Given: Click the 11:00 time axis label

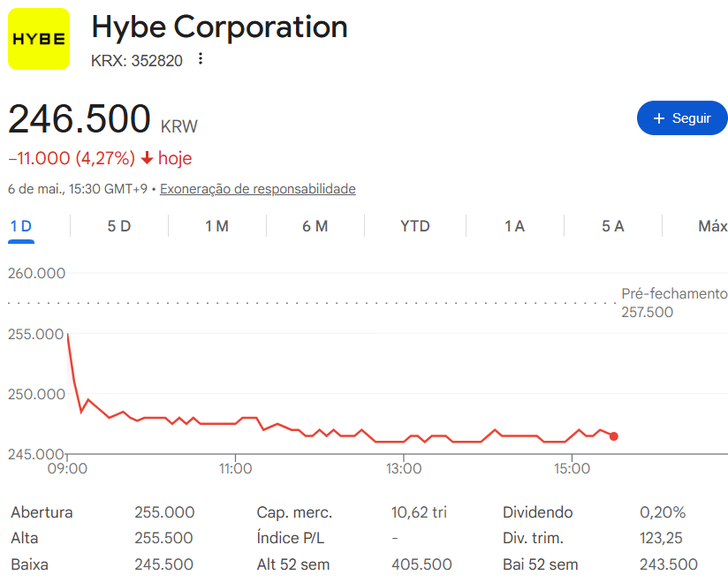Looking at the screenshot, I should click(235, 468).
